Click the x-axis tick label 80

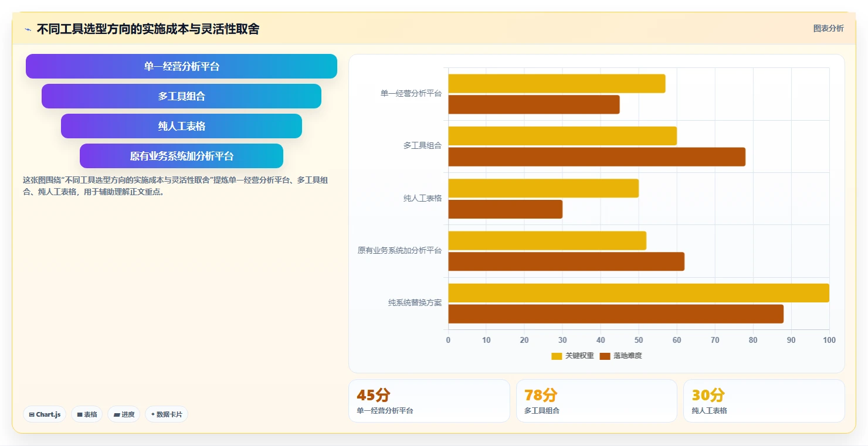point(753,340)
